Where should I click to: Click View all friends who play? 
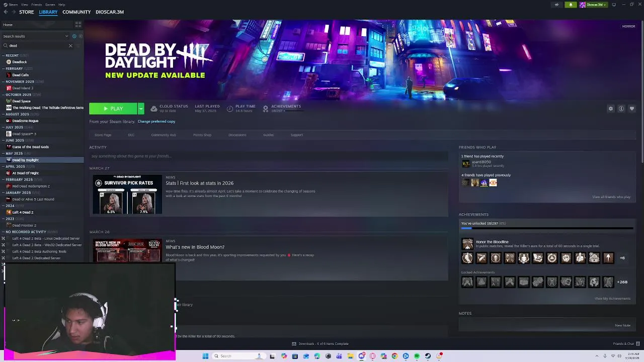pos(611,197)
